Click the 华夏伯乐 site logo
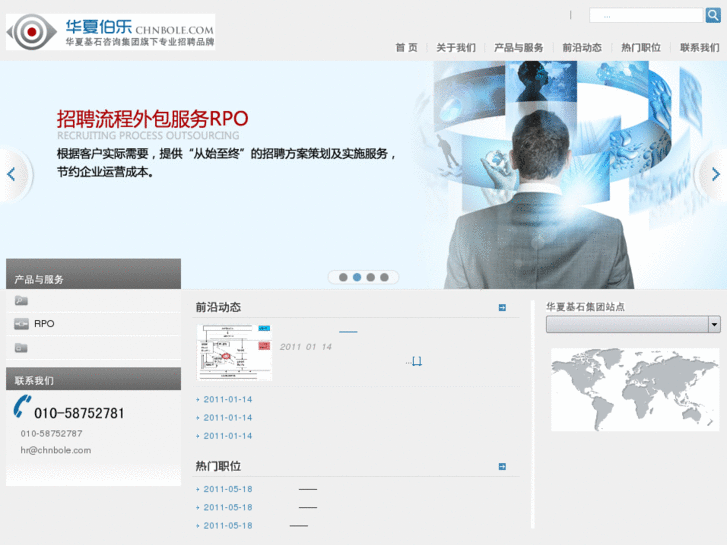The width and height of the screenshot is (727, 545). (110, 32)
